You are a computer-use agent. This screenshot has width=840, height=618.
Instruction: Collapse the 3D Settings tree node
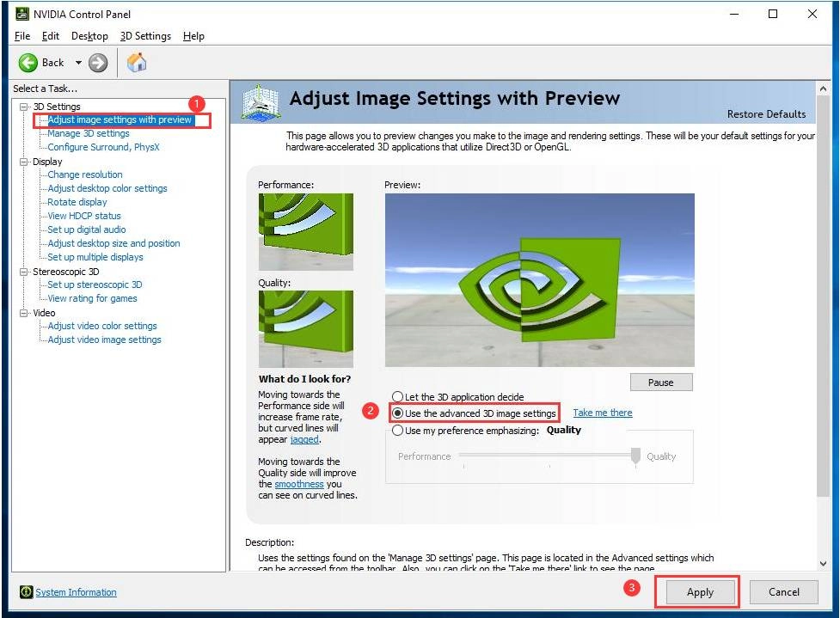[x=23, y=107]
